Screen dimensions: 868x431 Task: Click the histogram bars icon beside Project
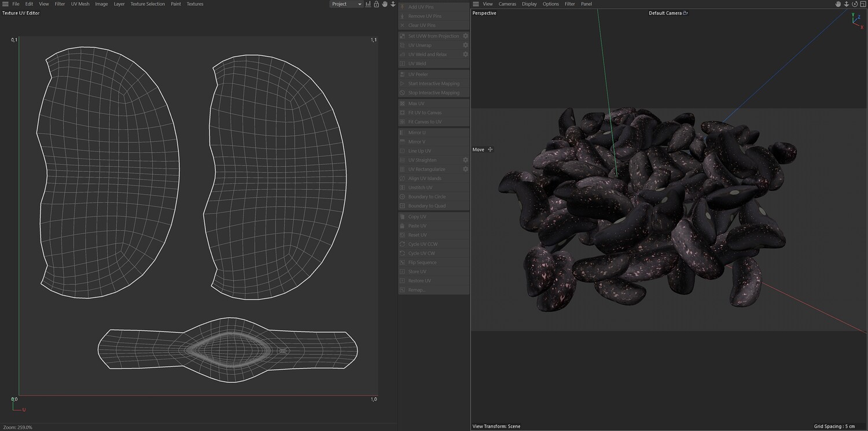pyautogui.click(x=368, y=4)
